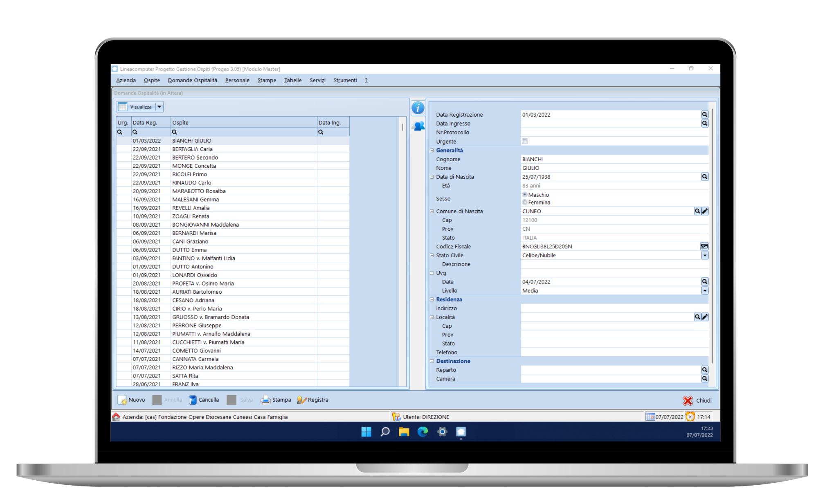Open the Domande Ospitalità menu
Viewport: 818px width, 504px height.
pyautogui.click(x=192, y=80)
